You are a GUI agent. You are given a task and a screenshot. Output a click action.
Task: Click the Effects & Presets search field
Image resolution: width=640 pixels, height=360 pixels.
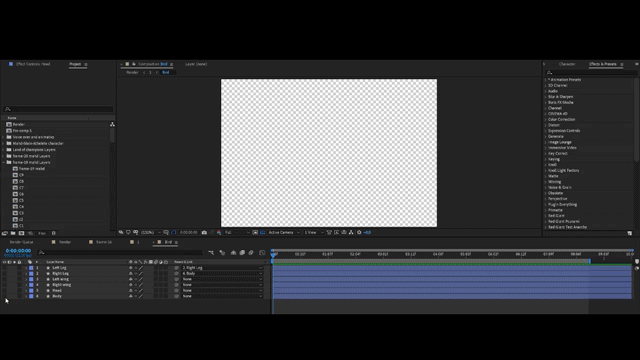click(x=591, y=73)
